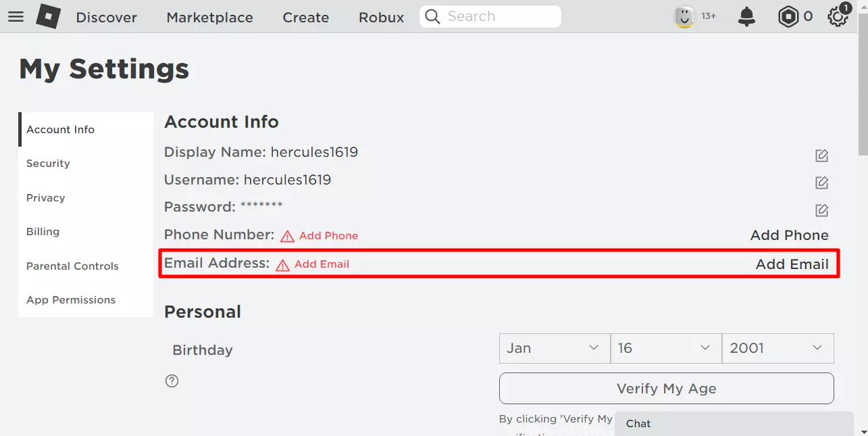Open the hamburger navigation menu
The height and width of the screenshot is (436, 868).
coord(16,17)
